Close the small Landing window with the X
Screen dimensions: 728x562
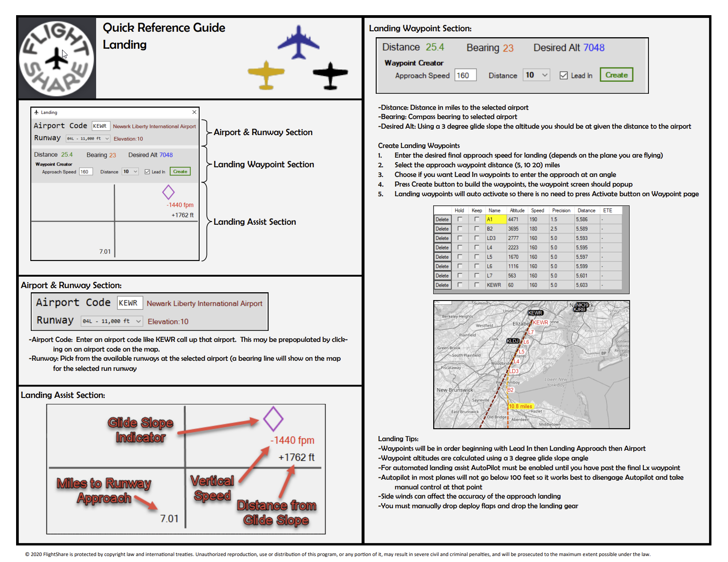click(194, 112)
